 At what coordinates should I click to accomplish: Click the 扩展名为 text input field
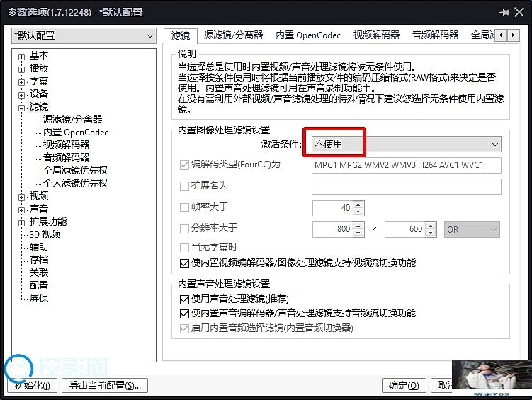point(406,187)
